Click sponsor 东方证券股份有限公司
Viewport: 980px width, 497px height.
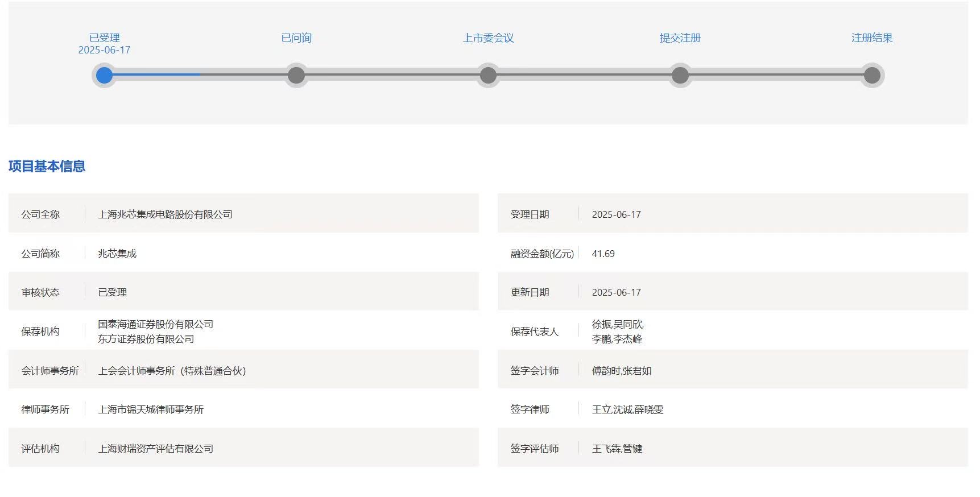click(146, 339)
